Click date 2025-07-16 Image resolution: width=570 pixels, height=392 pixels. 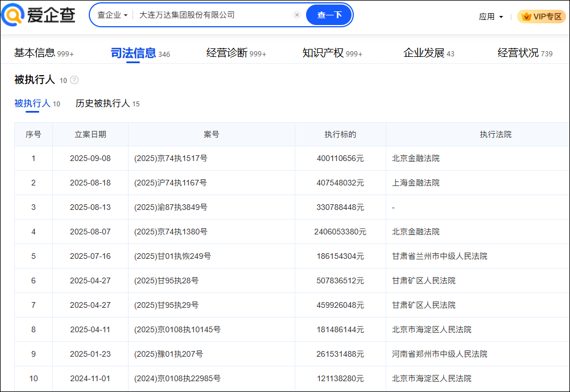(x=90, y=257)
